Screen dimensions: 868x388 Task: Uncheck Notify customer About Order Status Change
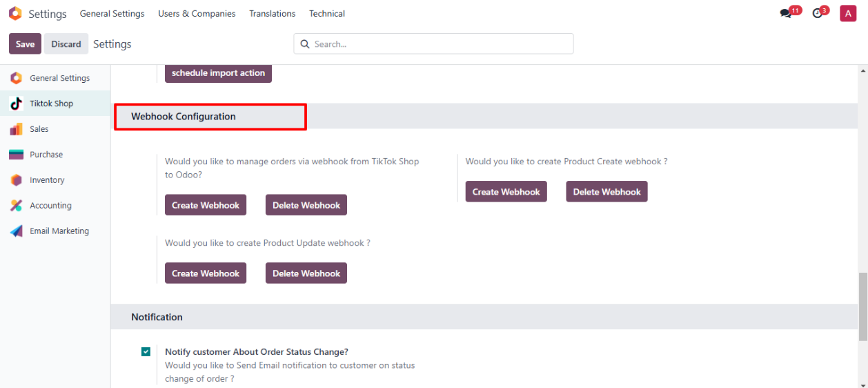pos(146,351)
